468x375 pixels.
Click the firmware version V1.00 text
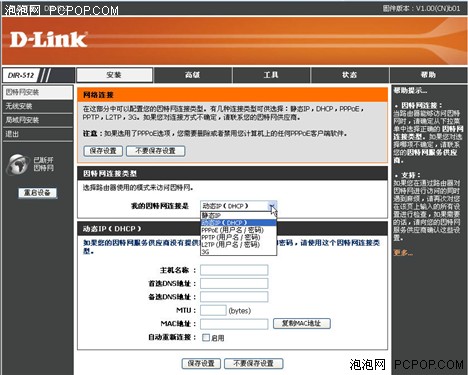click(x=422, y=8)
